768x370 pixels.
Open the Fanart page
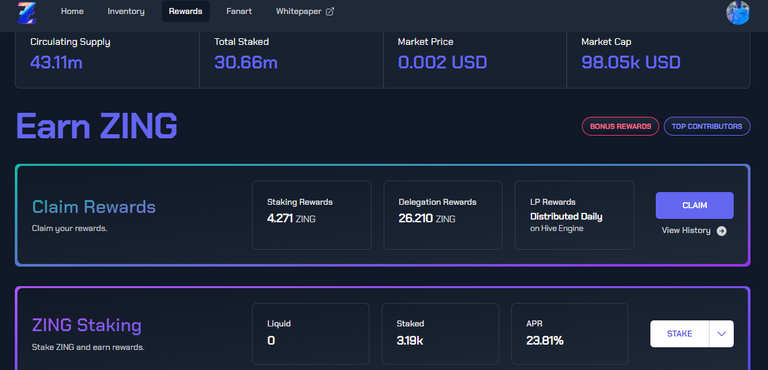(239, 11)
